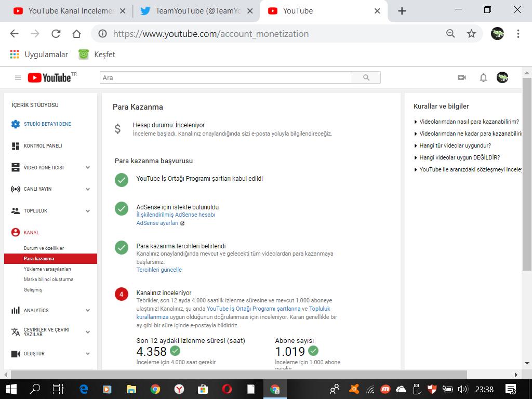Screen dimensions: 532x399
Task: Click the site information icon in address bar
Action: coord(102,34)
